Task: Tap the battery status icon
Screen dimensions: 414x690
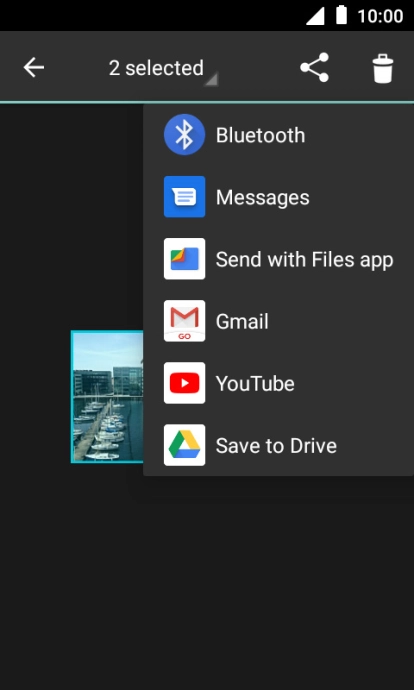Action: pyautogui.click(x=341, y=15)
